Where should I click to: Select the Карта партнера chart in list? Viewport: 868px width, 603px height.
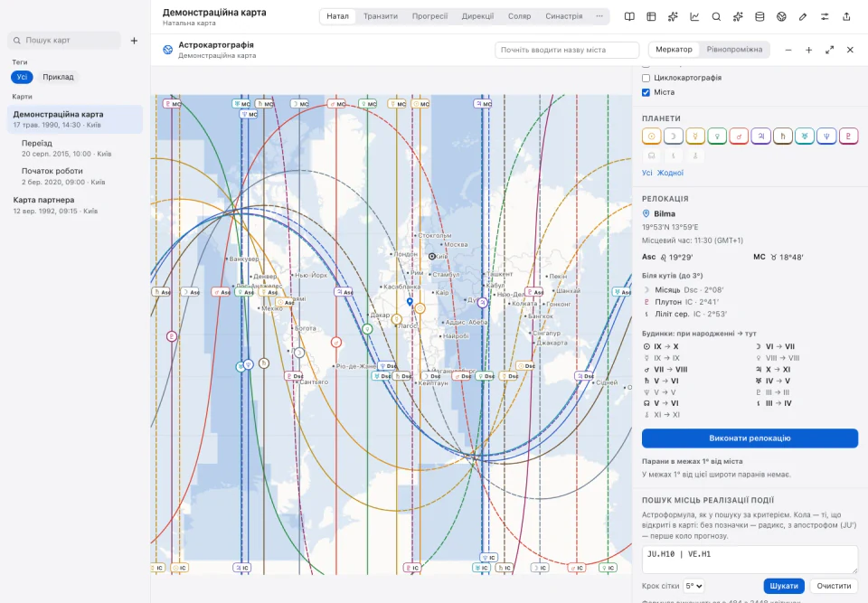coord(75,205)
